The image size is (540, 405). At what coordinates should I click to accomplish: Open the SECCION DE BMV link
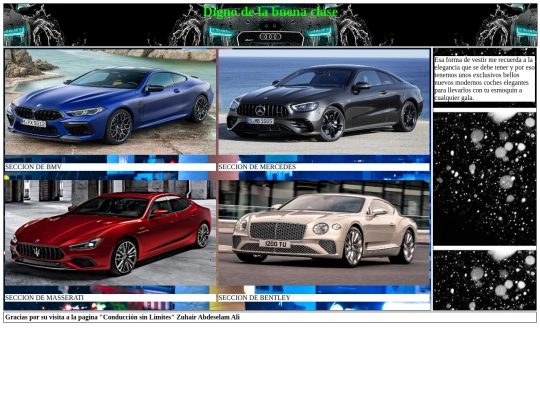coord(33,167)
